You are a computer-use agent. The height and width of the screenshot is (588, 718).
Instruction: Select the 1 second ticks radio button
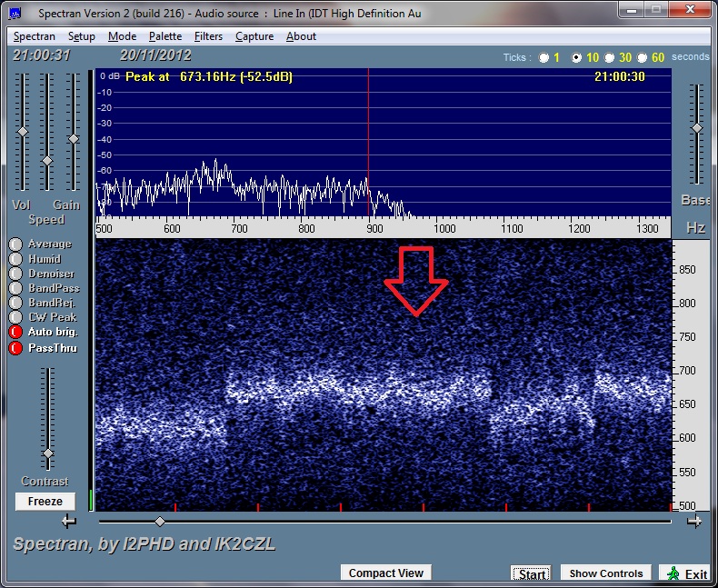click(544, 57)
